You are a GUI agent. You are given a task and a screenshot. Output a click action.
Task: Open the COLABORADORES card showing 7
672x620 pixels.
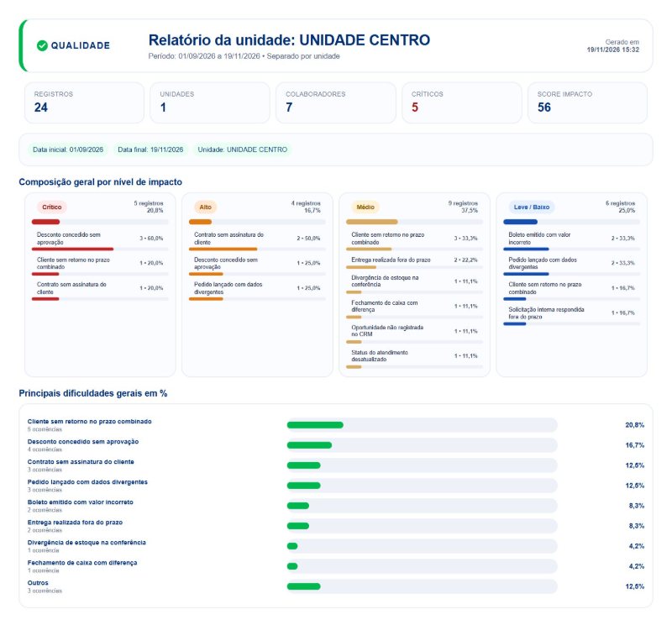336,102
